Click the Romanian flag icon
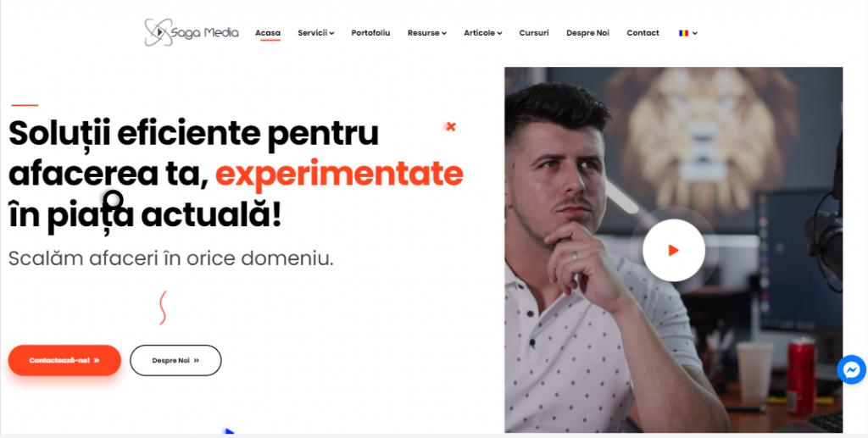Viewport: 868px width, 438px height. pos(684,33)
